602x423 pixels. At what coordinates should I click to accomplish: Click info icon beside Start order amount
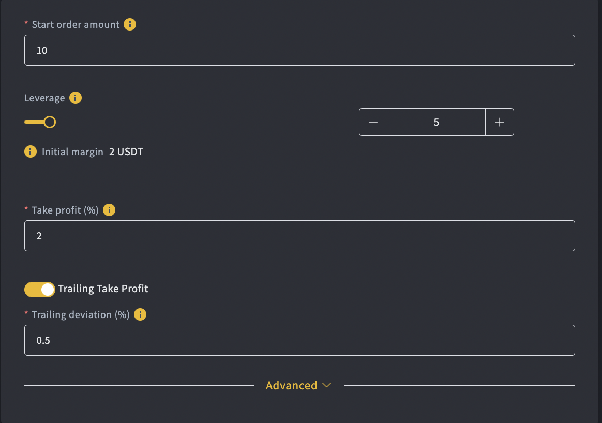130,25
